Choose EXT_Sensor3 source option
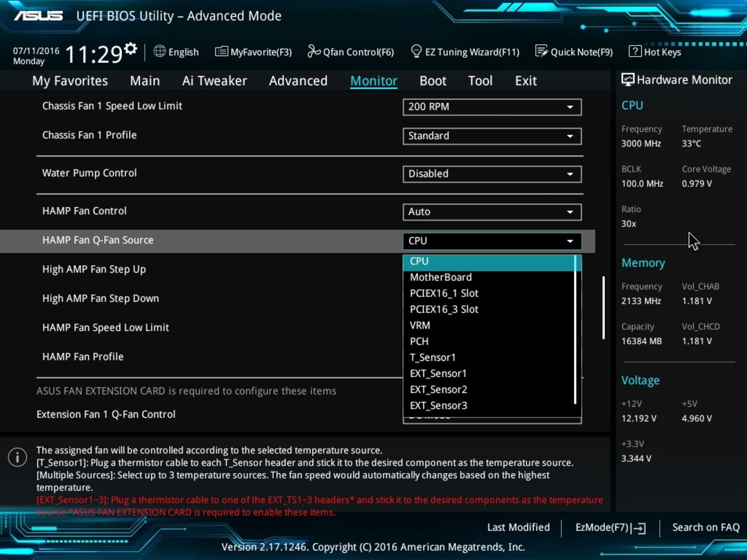747x560 pixels. click(x=489, y=406)
